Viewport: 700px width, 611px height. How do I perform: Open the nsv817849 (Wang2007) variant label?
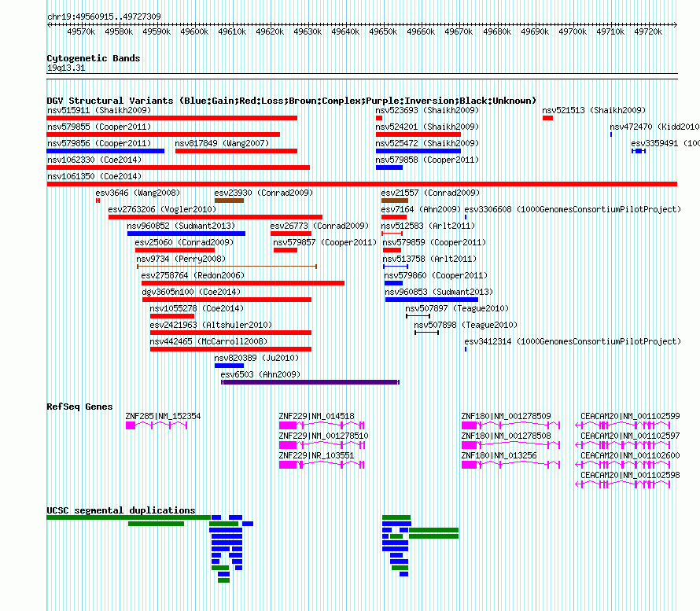[x=222, y=143]
